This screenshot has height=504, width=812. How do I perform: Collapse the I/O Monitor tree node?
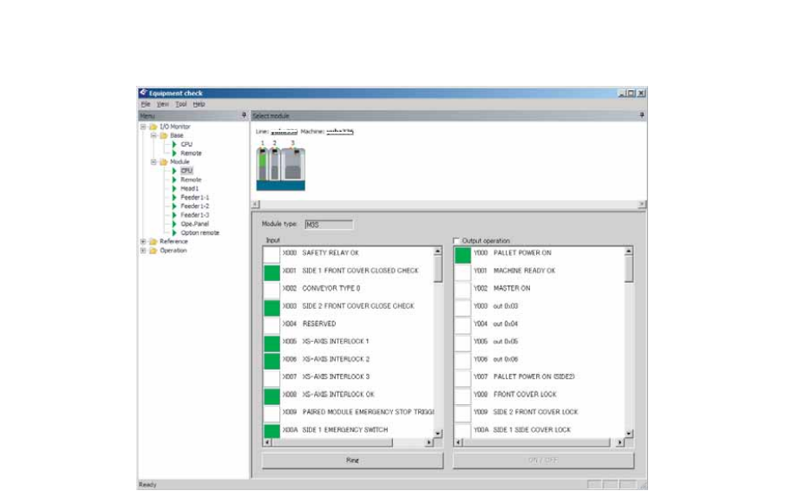[143, 127]
